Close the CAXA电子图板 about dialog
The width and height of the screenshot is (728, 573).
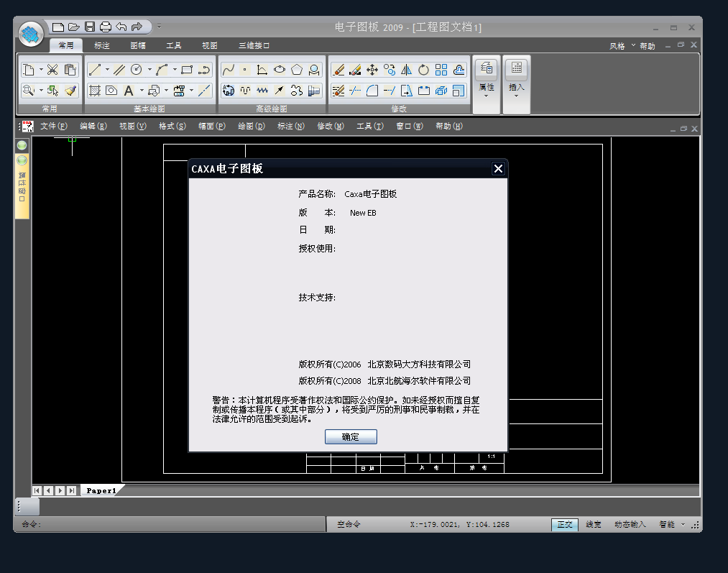tap(498, 168)
